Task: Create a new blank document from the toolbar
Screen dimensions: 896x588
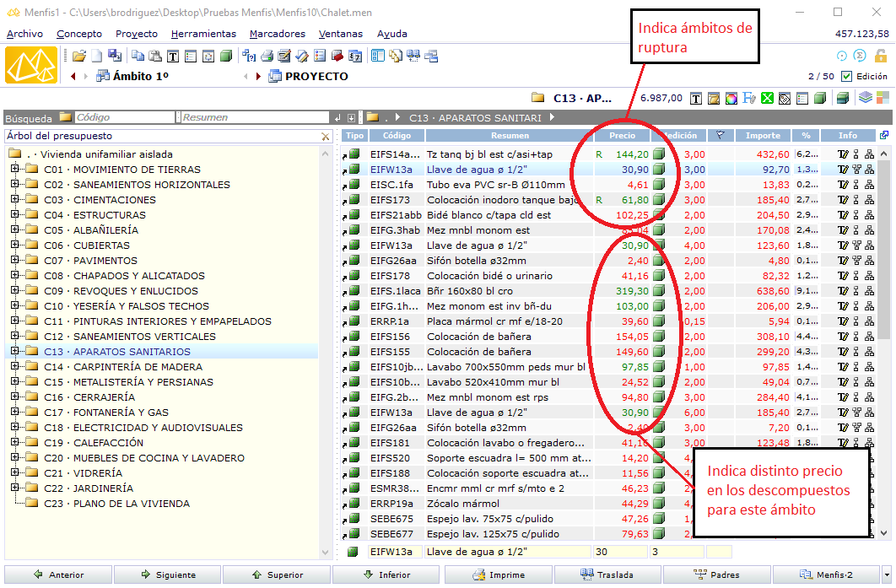Action: [x=96, y=56]
